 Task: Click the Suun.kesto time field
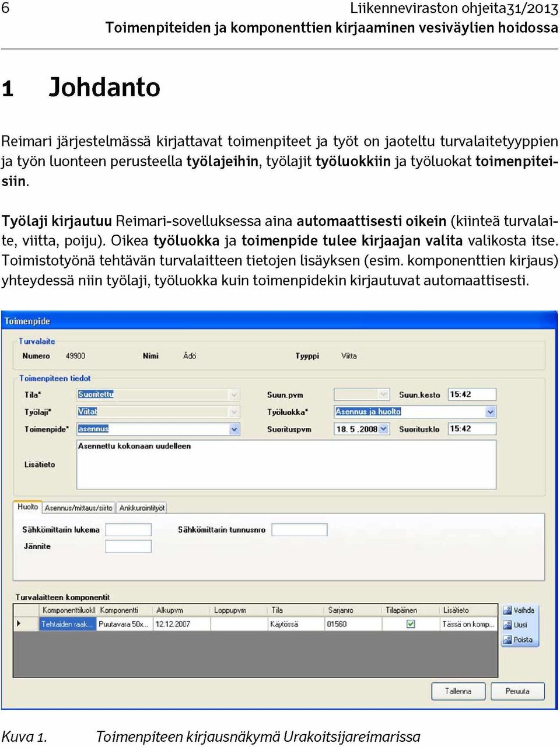tap(472, 395)
